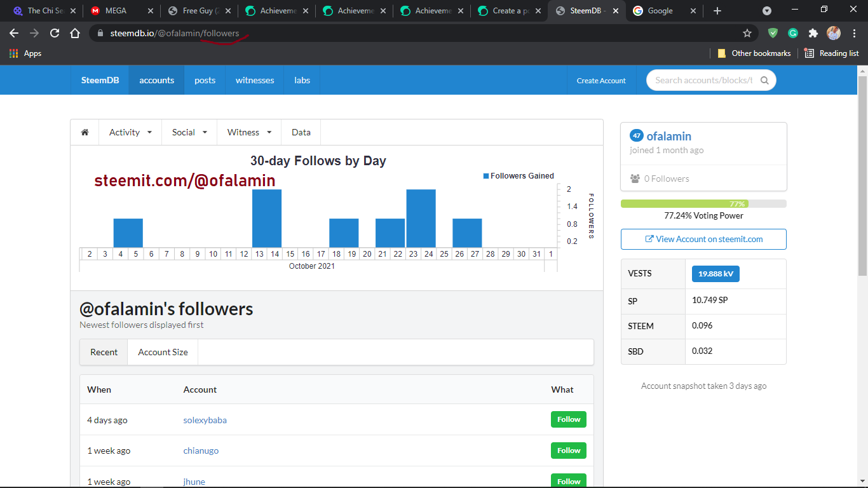Open jhune's account link
This screenshot has height=488, width=868.
[194, 482]
